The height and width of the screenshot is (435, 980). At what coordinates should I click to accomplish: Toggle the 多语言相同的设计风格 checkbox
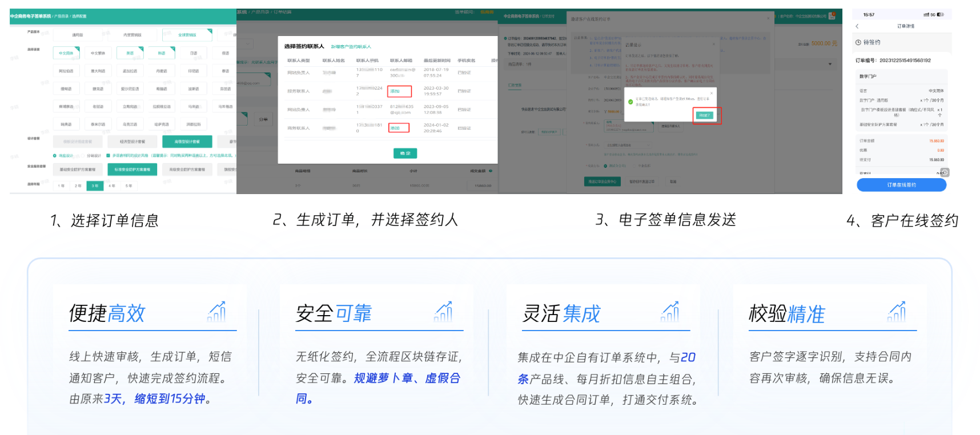pyautogui.click(x=108, y=155)
